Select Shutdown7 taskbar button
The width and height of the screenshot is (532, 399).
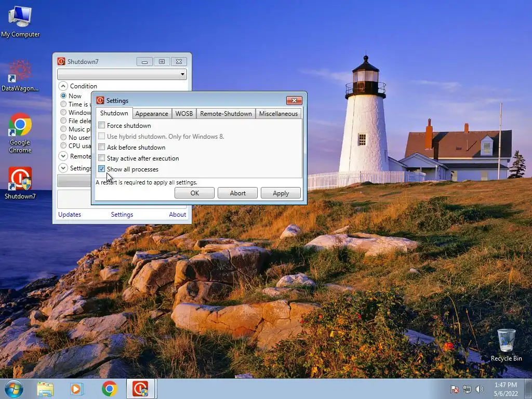140,389
